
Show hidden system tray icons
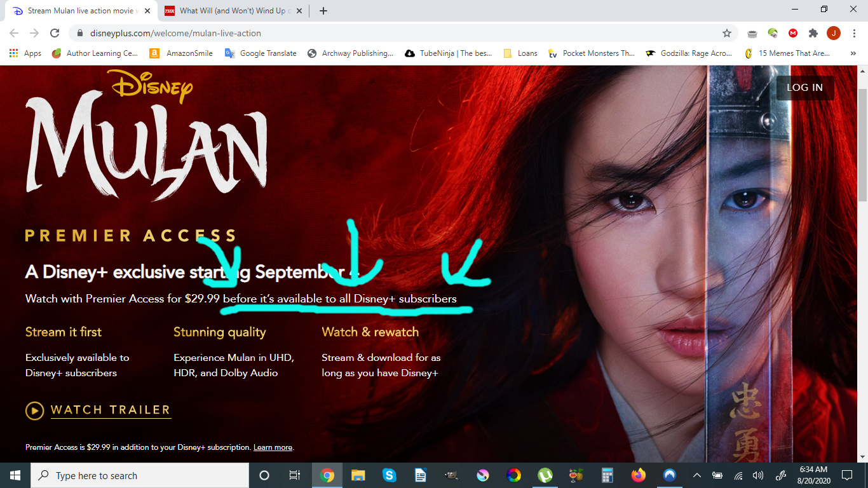[x=697, y=475]
